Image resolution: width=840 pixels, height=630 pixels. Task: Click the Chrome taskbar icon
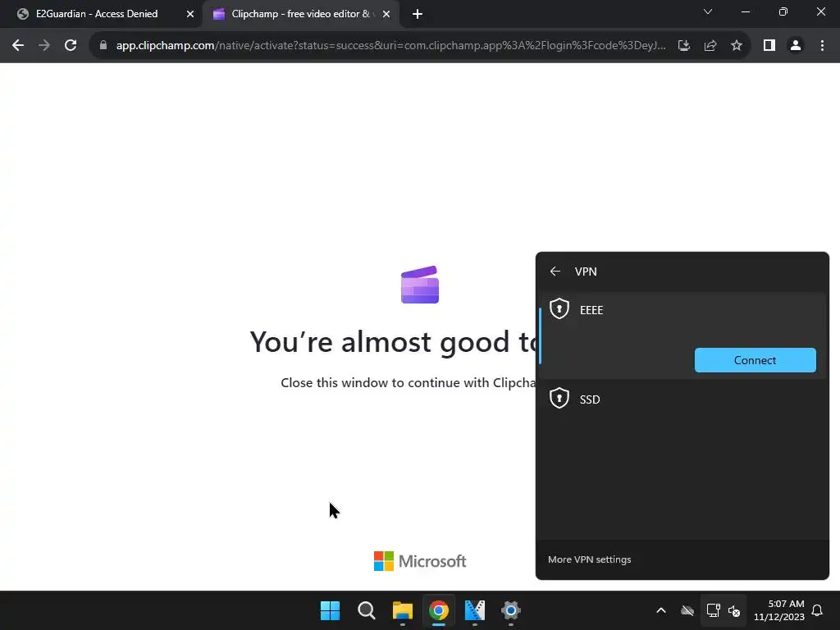pyautogui.click(x=438, y=610)
